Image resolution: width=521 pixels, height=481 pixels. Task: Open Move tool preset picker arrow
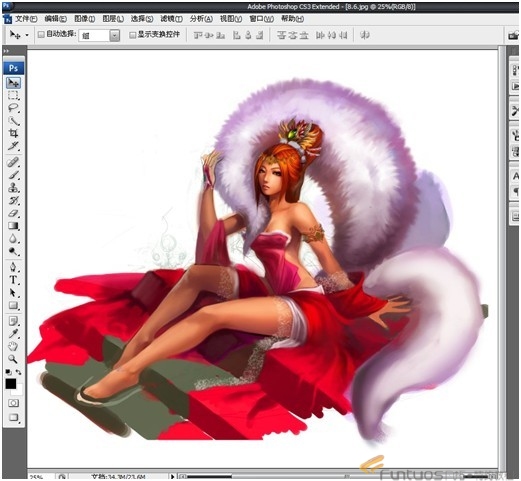point(27,35)
